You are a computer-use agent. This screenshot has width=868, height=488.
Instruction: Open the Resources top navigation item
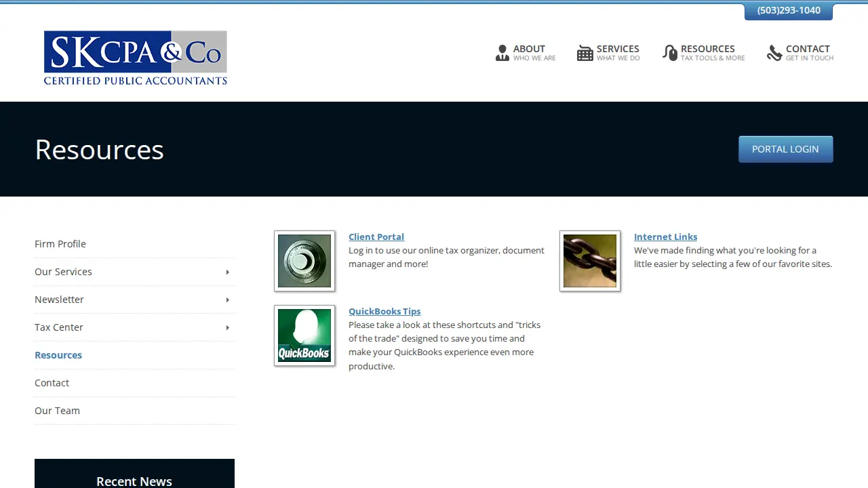pos(704,53)
